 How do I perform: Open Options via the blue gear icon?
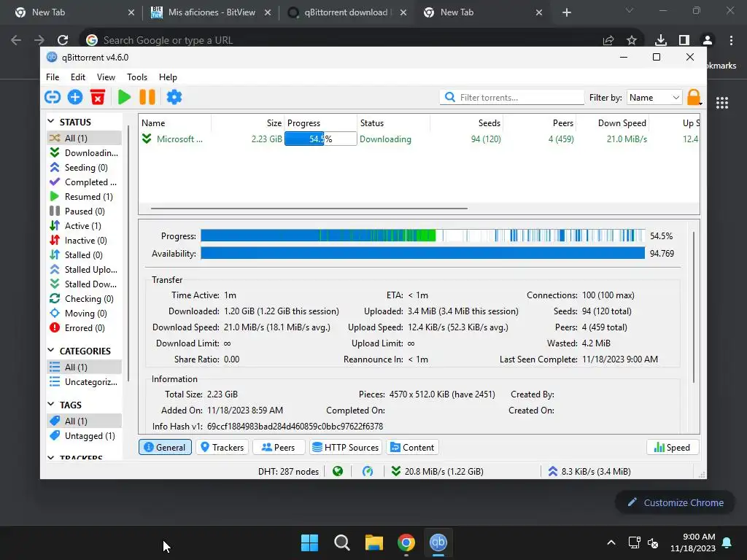point(174,97)
